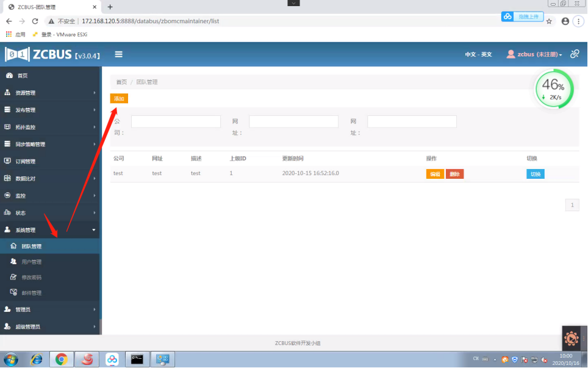Screen dimensions: 588x368
Task: Click the chain link icon in header
Action: coord(575,54)
